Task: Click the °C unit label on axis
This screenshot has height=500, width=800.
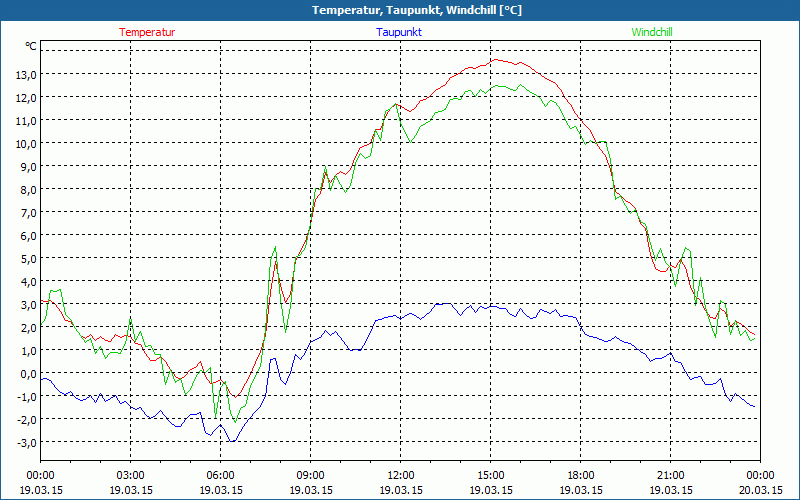Action: (x=31, y=46)
